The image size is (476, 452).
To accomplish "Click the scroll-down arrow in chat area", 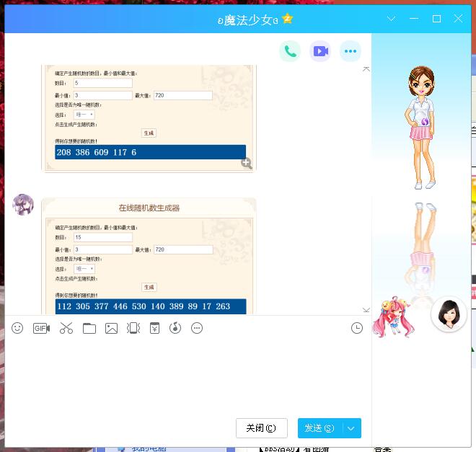I will tap(366, 310).
